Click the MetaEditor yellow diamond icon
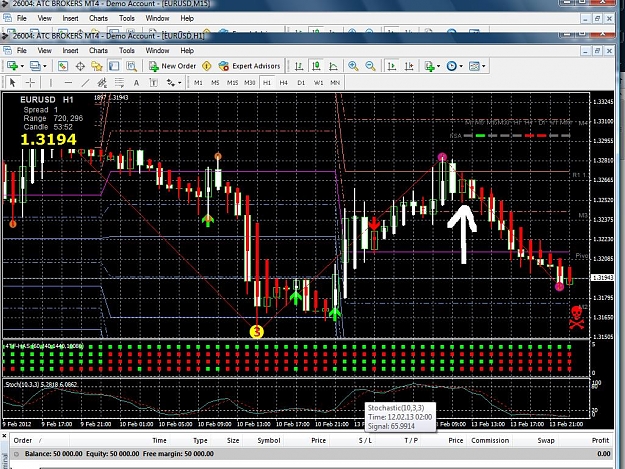 click(x=206, y=66)
